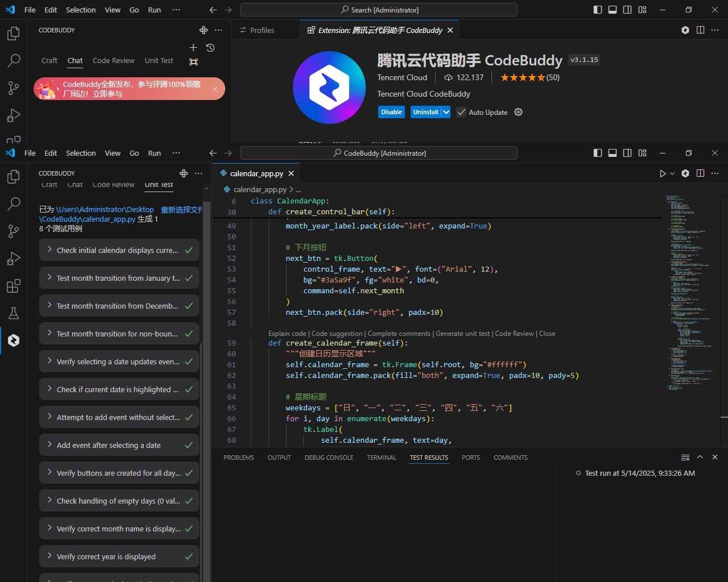The width and height of the screenshot is (728, 582).
Task: Select the screenshot frame icon in CodeBuddy panel
Action: (193, 61)
